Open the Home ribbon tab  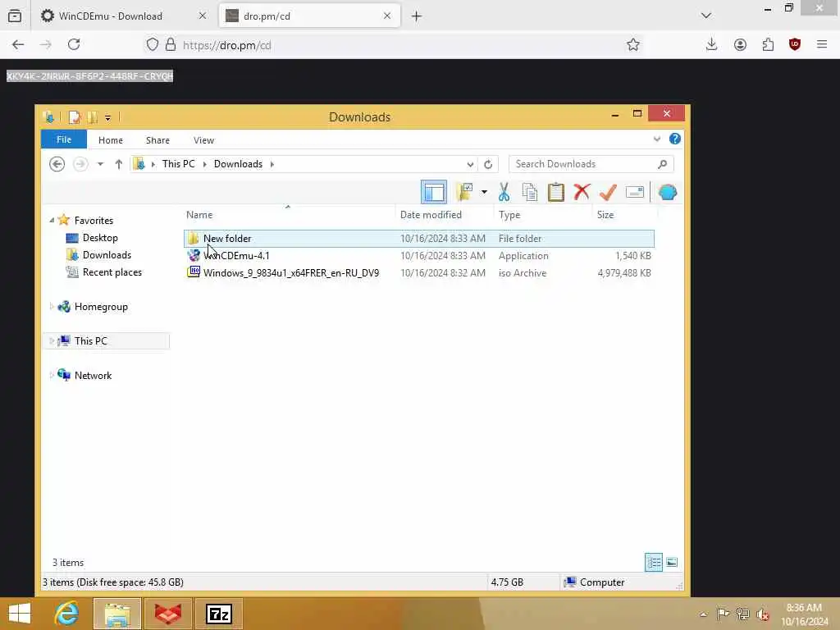(111, 139)
